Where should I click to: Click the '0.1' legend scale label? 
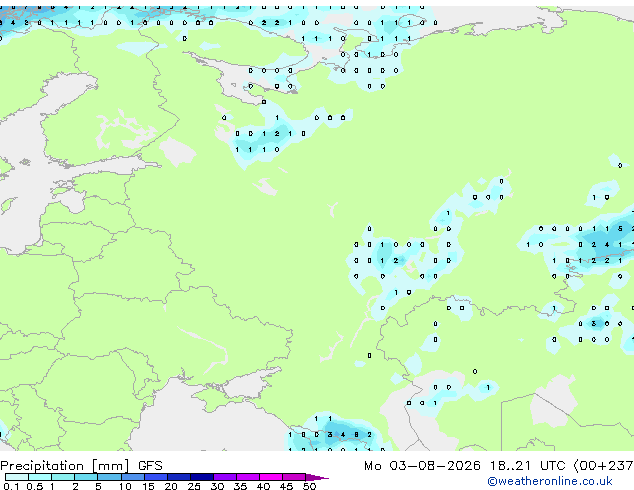point(11,486)
